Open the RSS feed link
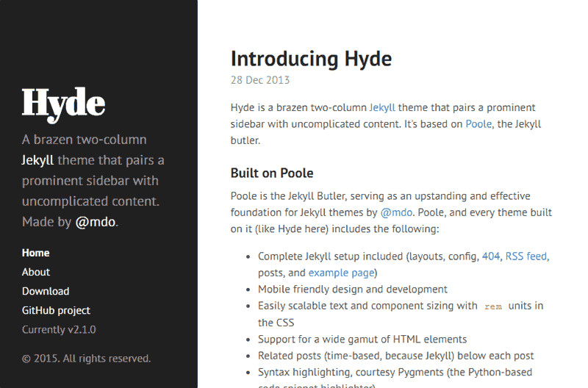The width and height of the screenshot is (588, 388). point(526,256)
